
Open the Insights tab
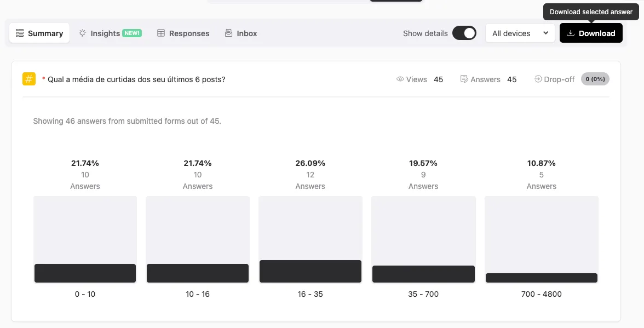pos(105,33)
